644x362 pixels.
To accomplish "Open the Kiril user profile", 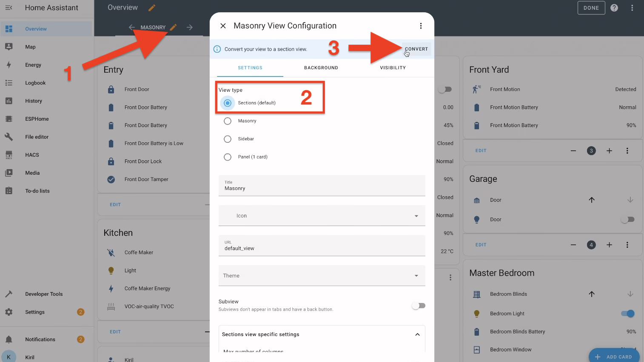I will [x=46, y=357].
